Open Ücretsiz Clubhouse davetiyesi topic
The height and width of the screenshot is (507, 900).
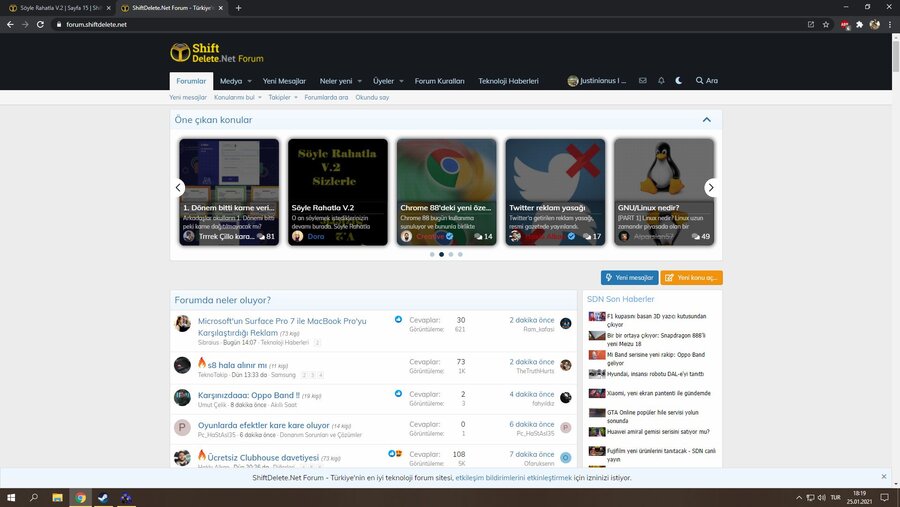[263, 458]
